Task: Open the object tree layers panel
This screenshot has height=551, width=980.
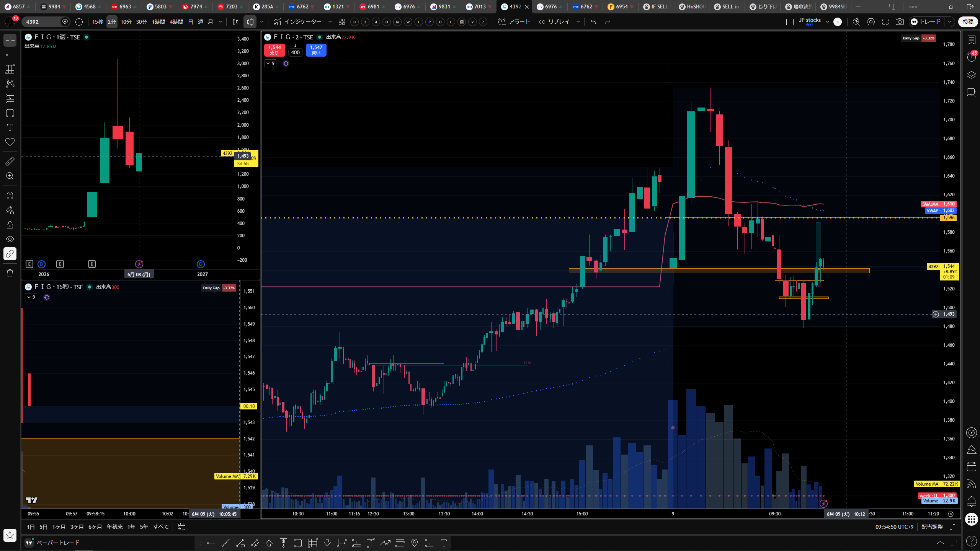Action: 972,75
